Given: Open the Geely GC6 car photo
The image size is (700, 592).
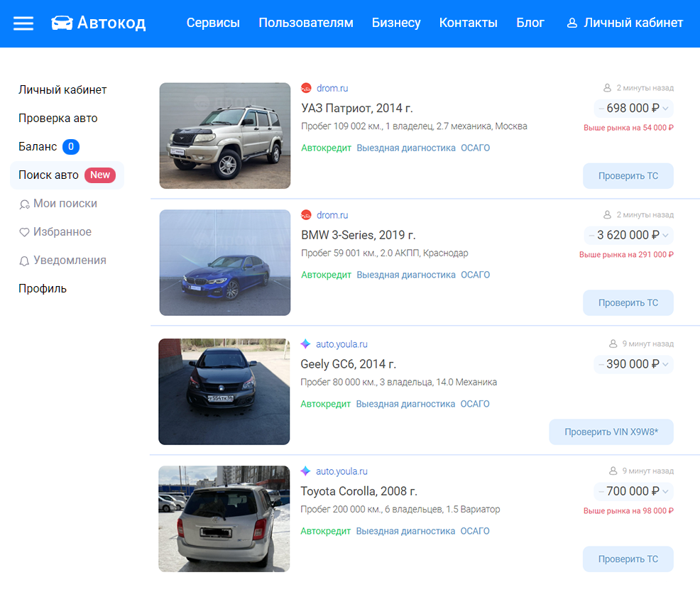Looking at the screenshot, I should tap(224, 392).
